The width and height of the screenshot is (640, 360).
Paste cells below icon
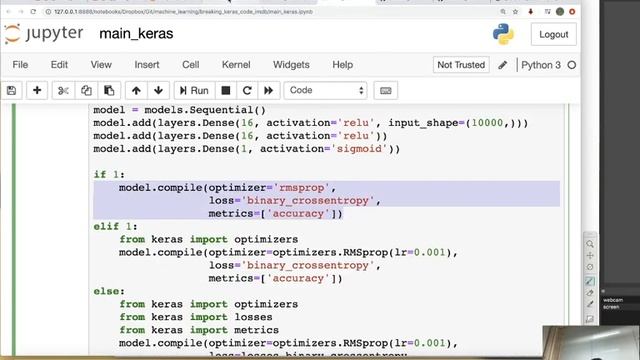pos(109,90)
